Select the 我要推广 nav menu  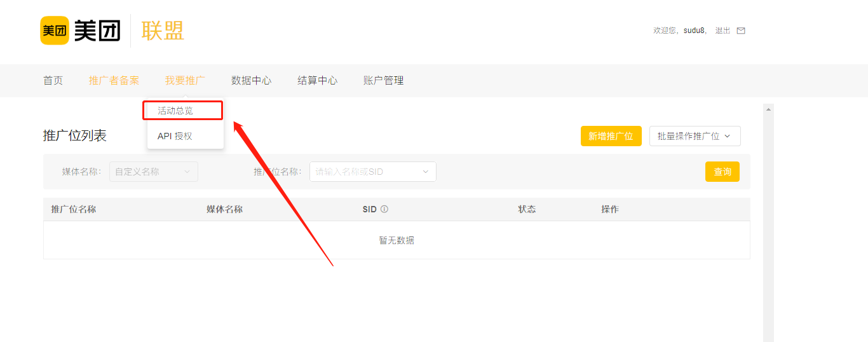pos(185,81)
